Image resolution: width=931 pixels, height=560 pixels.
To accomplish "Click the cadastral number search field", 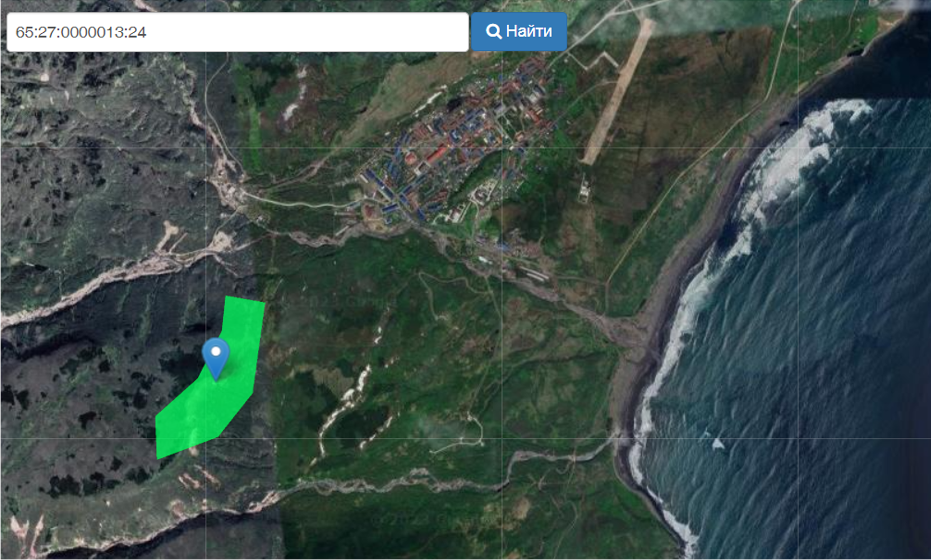I will (238, 32).
